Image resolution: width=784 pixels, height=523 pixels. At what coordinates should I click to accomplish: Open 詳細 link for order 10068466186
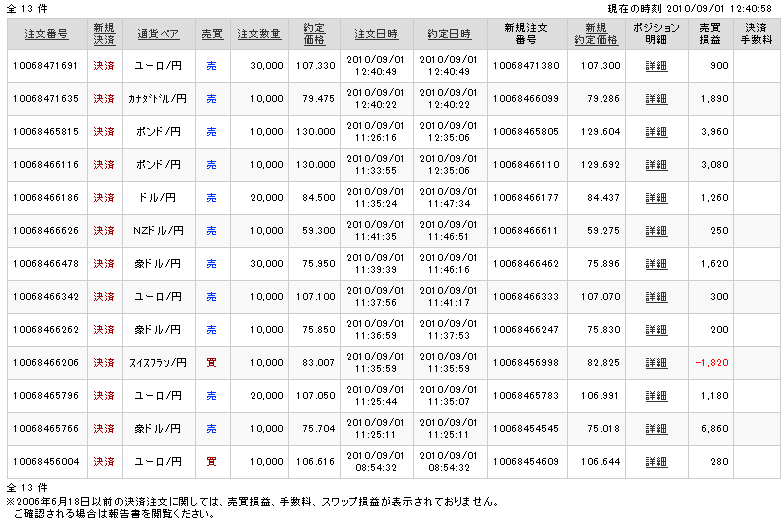(656, 198)
